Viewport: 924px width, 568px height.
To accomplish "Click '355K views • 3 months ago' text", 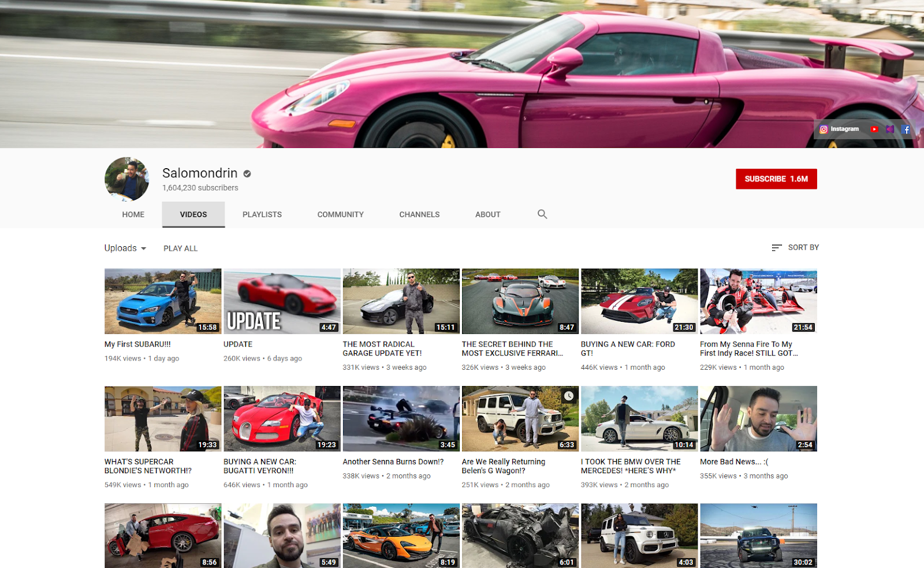I will point(744,476).
